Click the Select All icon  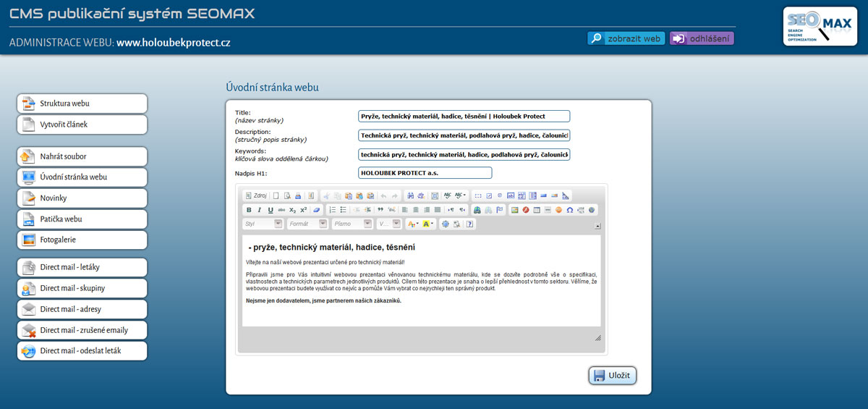click(x=435, y=195)
